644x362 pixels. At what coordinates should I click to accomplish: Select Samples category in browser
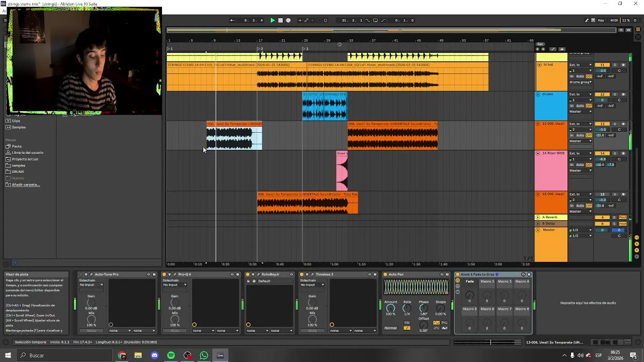(x=19, y=127)
